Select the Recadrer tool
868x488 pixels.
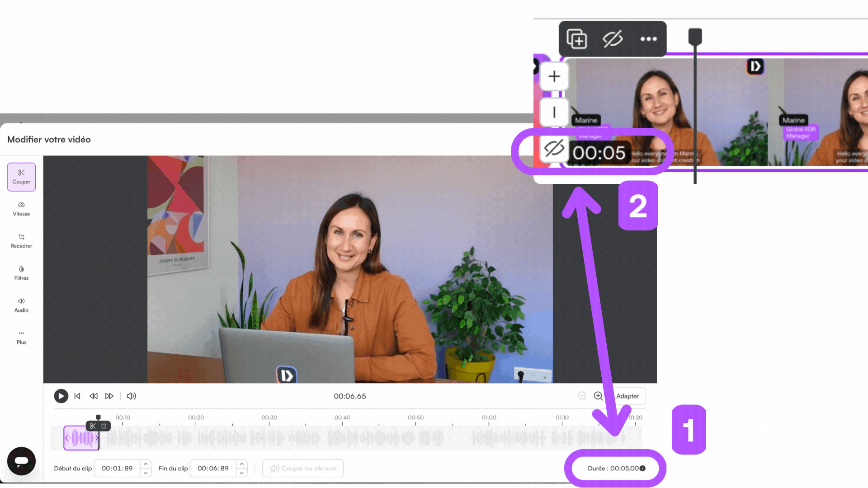point(21,241)
